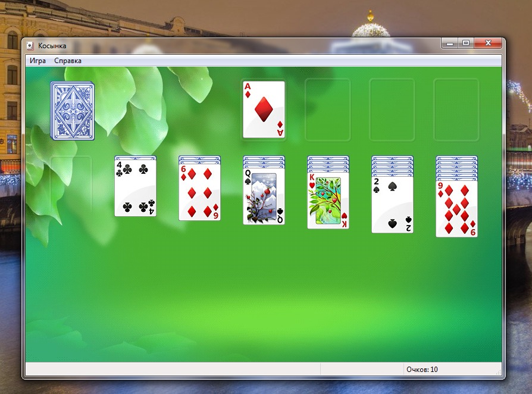Click the 2 of spades card
The image size is (532, 394).
point(392,204)
